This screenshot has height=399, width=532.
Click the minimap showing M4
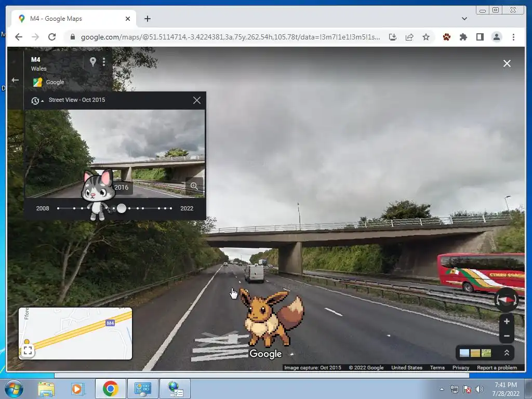click(75, 334)
